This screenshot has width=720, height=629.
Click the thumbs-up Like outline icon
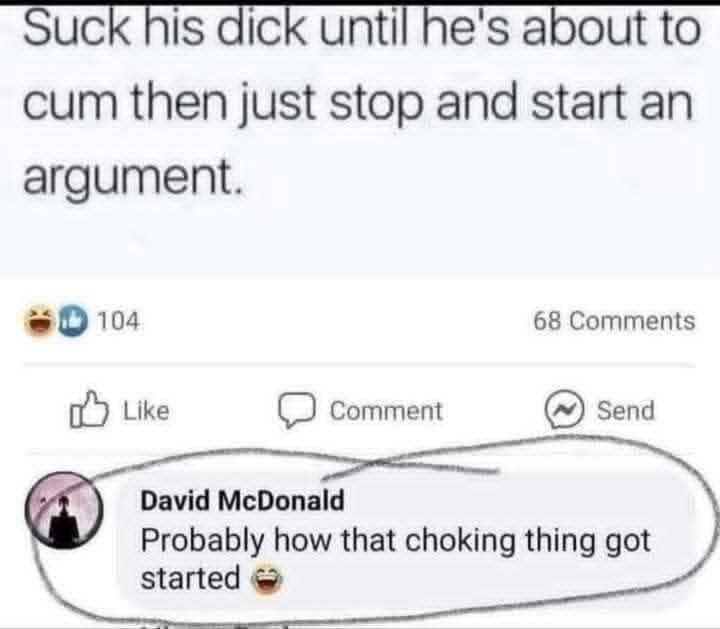coord(89,410)
